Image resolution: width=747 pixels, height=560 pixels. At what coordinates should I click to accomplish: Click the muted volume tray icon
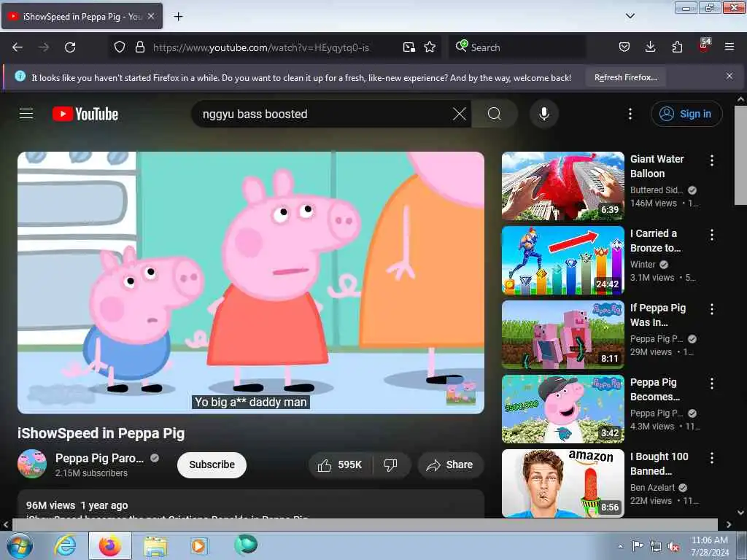pos(673,547)
